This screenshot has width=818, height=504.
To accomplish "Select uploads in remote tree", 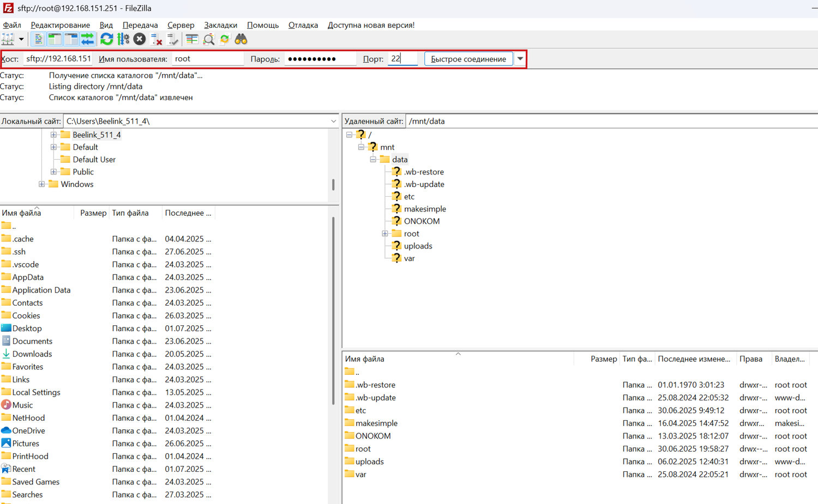I will tap(418, 246).
